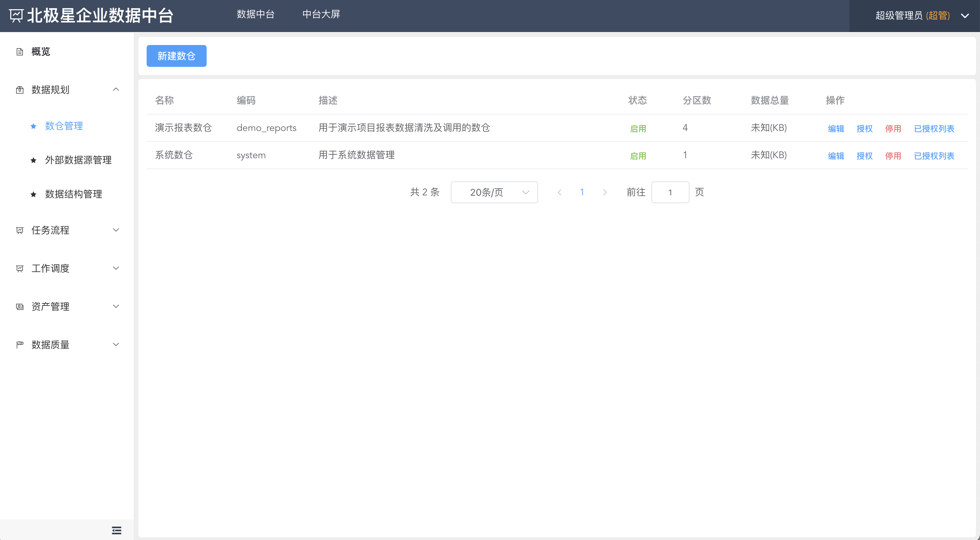The height and width of the screenshot is (540, 980).
Task: Select the 数据中台 navigation item
Action: 255,14
